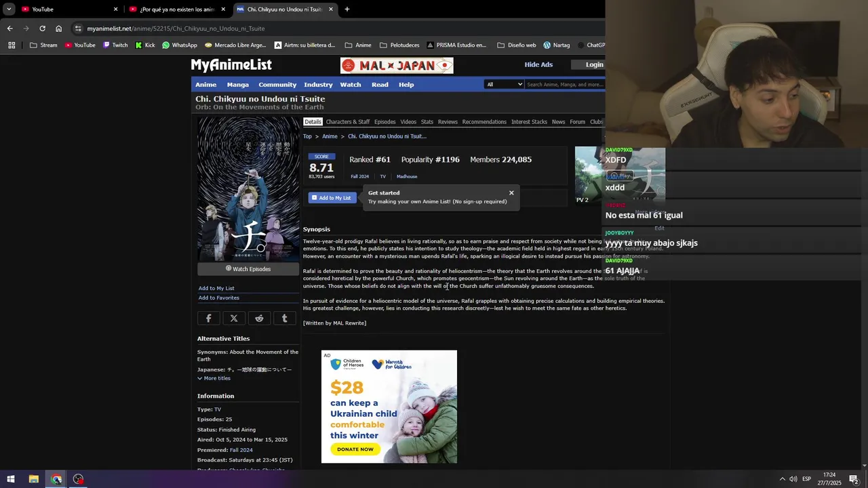The width and height of the screenshot is (868, 488).
Task: Click the Hide Ads link
Action: pyautogui.click(x=538, y=64)
